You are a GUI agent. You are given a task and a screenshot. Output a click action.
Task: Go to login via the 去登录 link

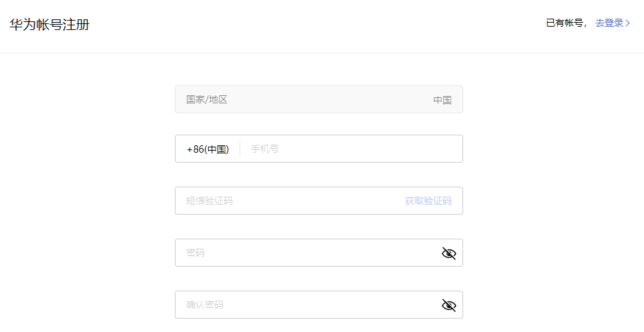point(609,23)
